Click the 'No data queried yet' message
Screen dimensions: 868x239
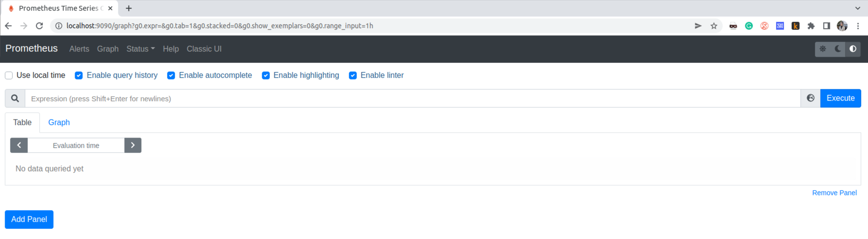50,169
